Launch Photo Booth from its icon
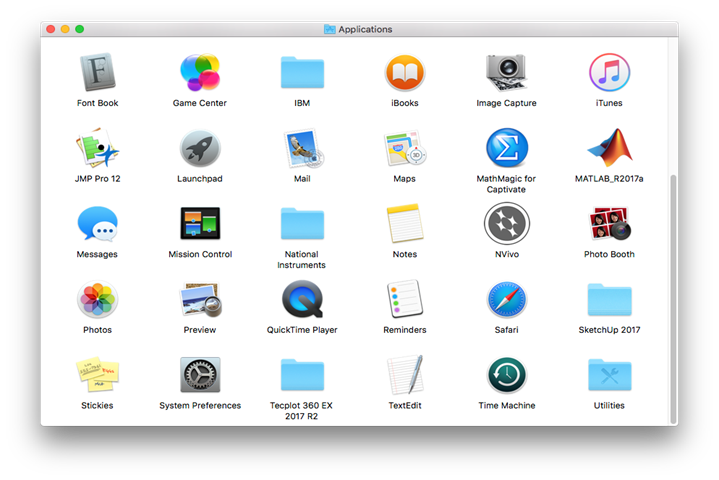 (610, 223)
